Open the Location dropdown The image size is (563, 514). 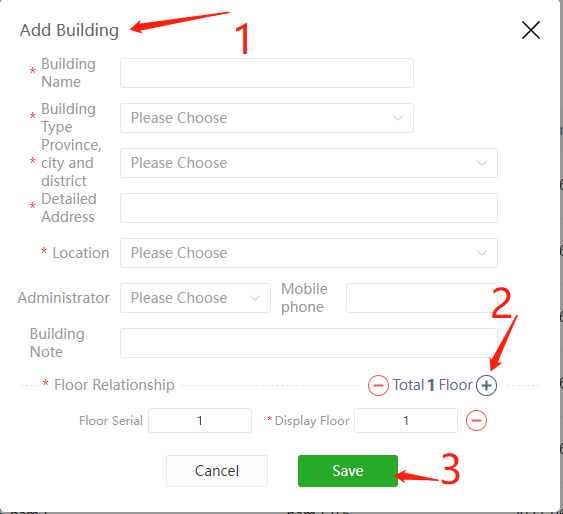309,253
